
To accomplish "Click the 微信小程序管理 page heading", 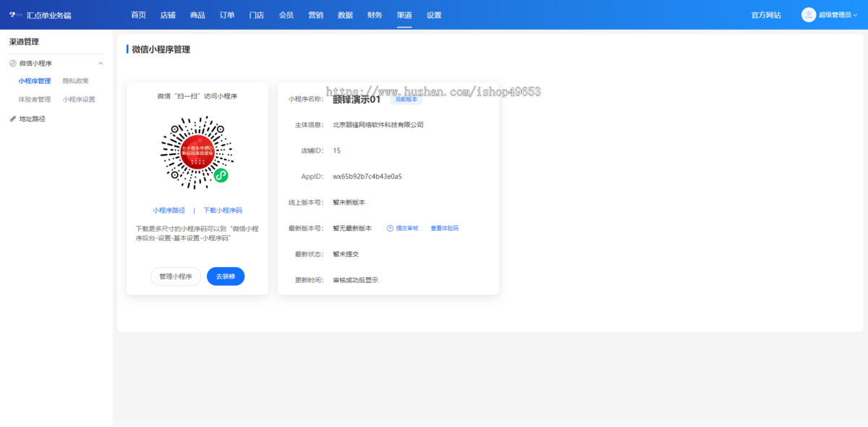I will (x=161, y=49).
